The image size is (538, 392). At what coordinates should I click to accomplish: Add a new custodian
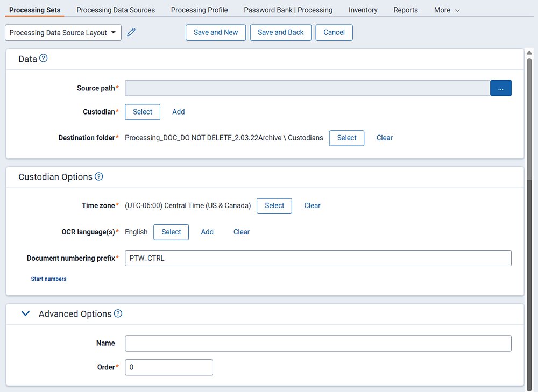178,112
